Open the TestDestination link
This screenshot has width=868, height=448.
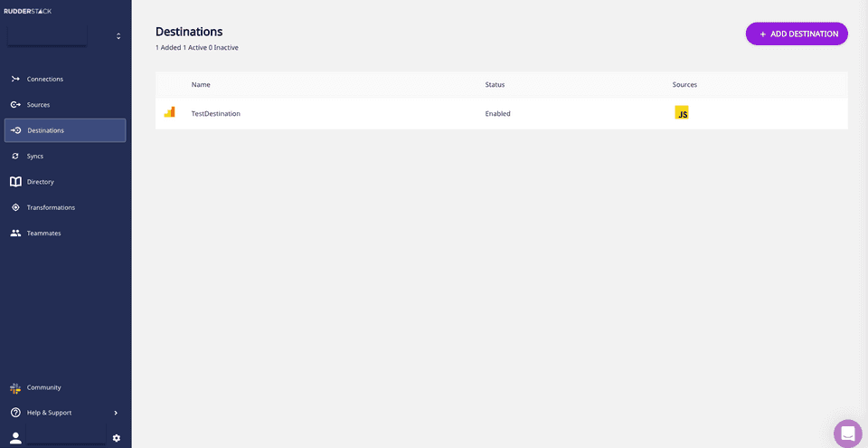(216, 114)
